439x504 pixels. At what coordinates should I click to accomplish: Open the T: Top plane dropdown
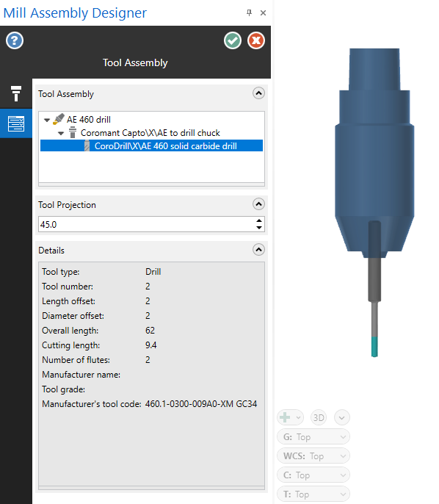(313, 494)
